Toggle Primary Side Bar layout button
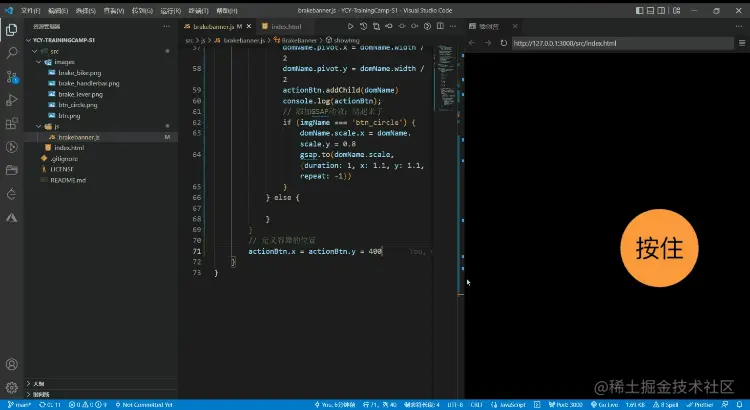This screenshot has width=750, height=410. [x=640, y=11]
